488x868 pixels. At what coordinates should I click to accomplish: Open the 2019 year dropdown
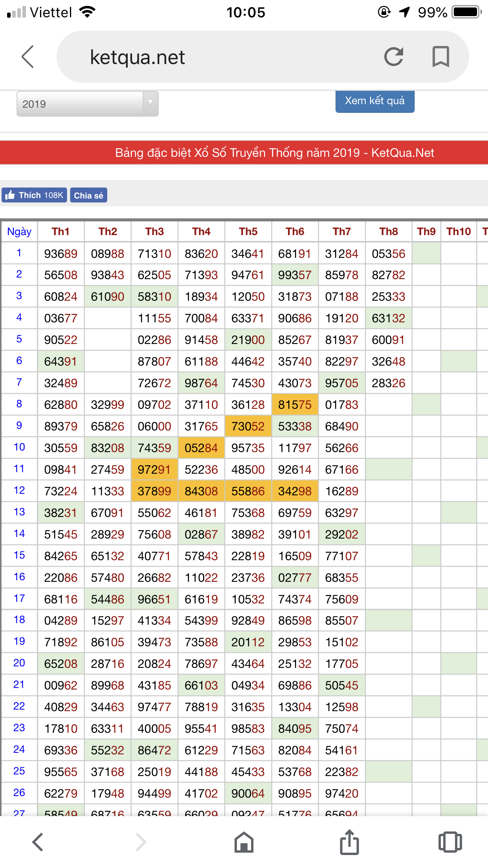click(x=81, y=104)
